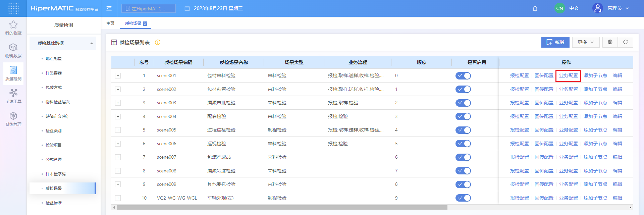Close the 质检场景 tab
Image resolution: width=644 pixels, height=215 pixels.
[x=145, y=23]
